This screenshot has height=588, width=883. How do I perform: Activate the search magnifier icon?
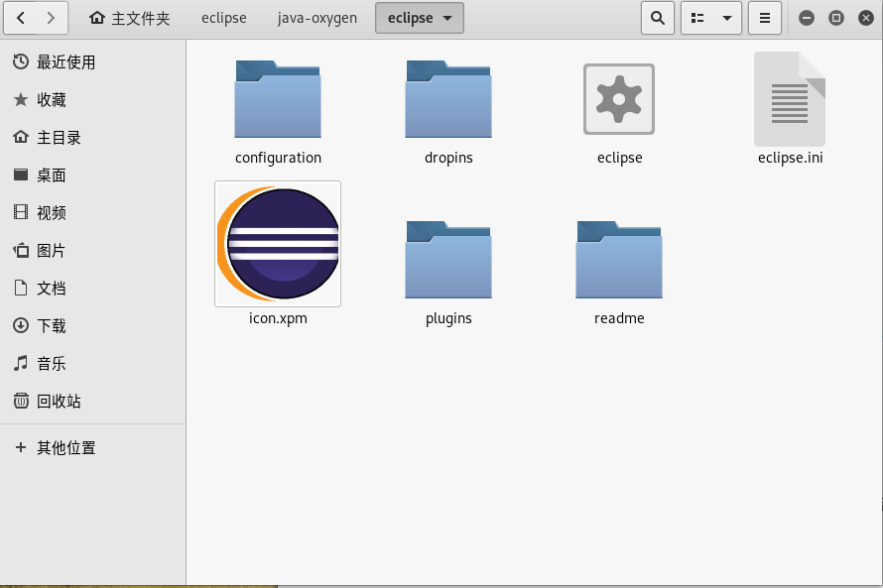(x=657, y=17)
